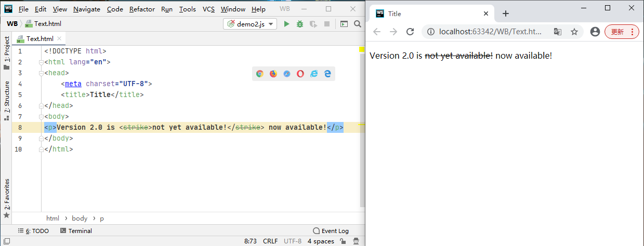The height and width of the screenshot is (246, 644).
Task: Open the Terminal tool window
Action: [x=76, y=231]
